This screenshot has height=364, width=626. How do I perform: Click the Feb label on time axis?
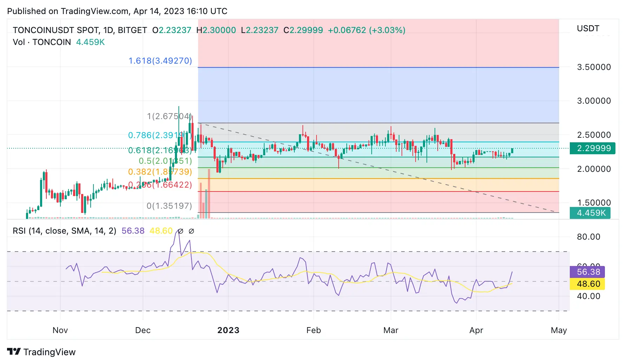pos(314,330)
